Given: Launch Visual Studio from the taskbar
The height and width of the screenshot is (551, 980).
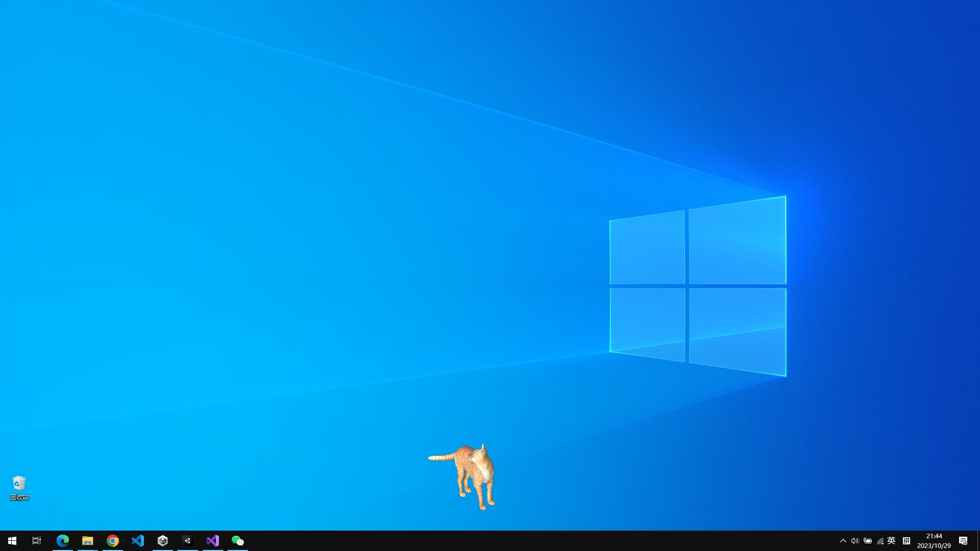Looking at the screenshot, I should click(212, 540).
